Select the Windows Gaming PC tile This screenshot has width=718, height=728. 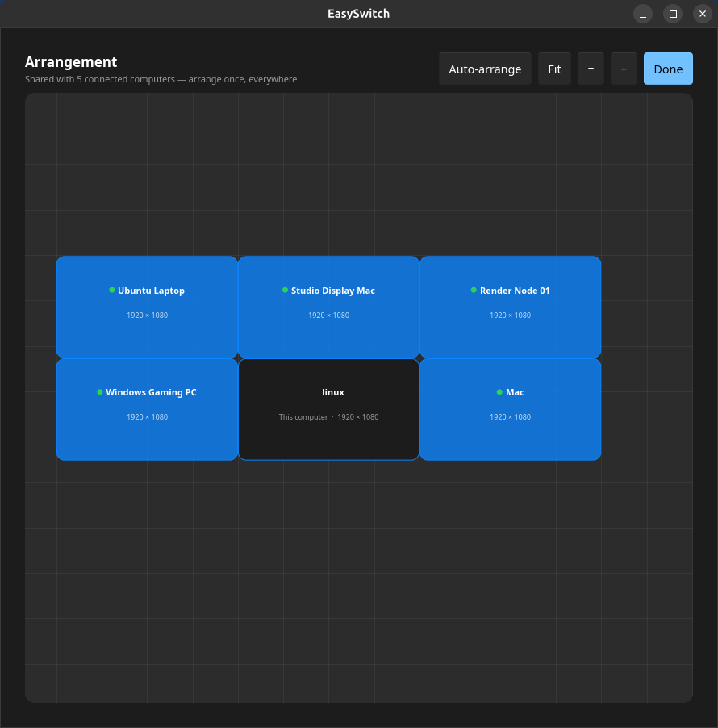point(147,409)
